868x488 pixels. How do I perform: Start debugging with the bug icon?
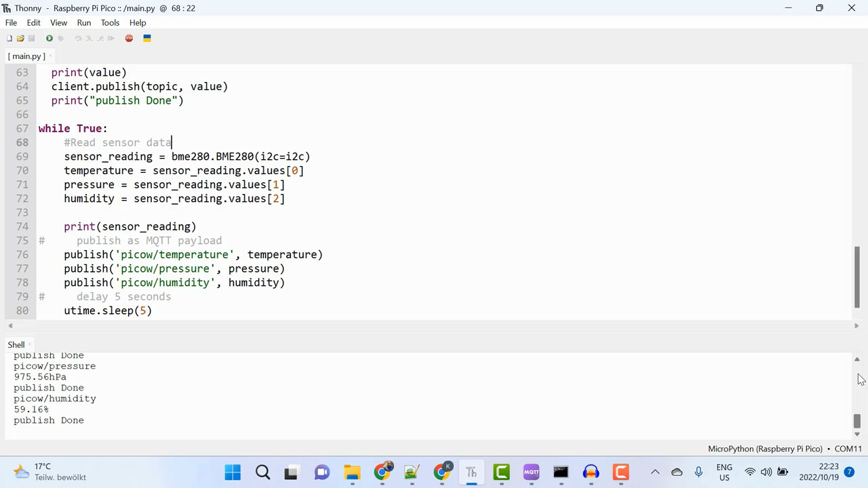60,39
